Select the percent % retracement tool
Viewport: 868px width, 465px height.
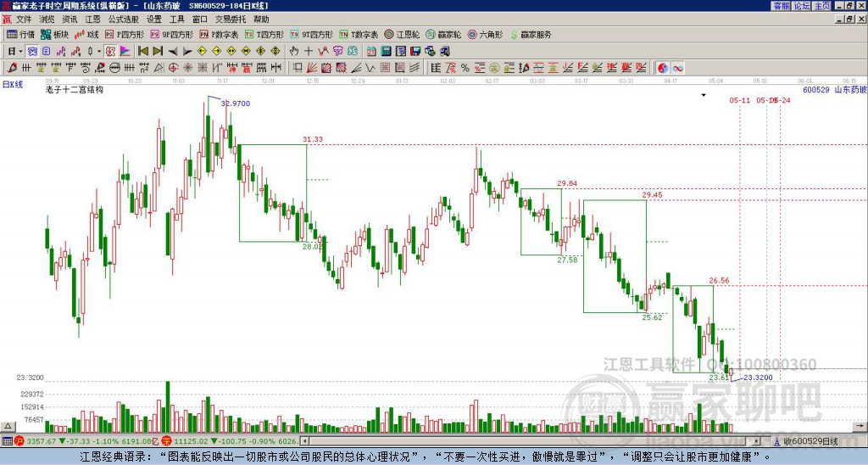465,68
